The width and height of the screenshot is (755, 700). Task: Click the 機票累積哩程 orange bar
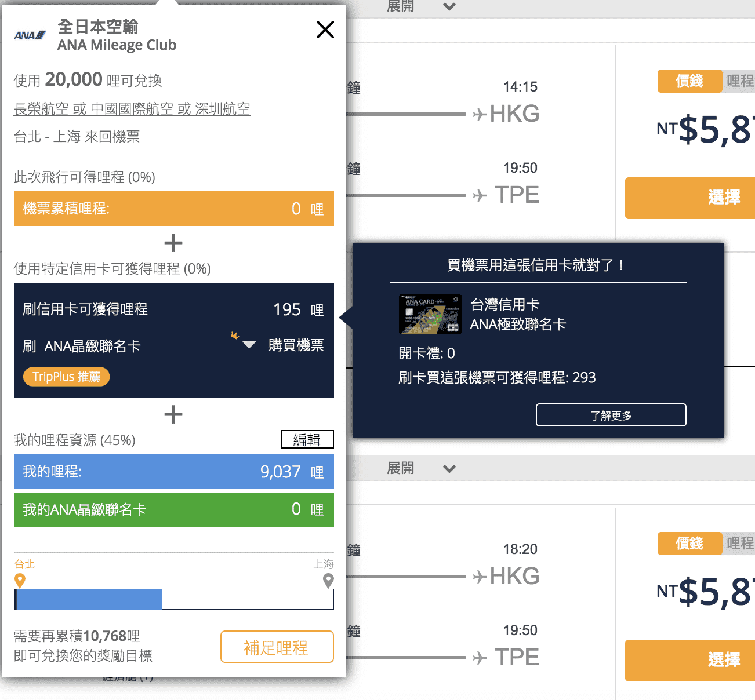point(174,209)
